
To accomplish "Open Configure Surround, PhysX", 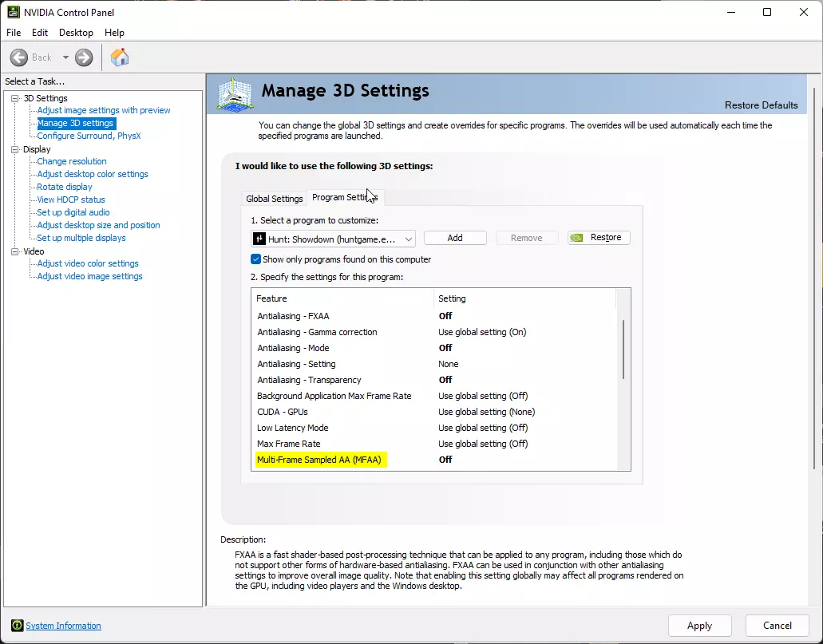I will click(89, 136).
